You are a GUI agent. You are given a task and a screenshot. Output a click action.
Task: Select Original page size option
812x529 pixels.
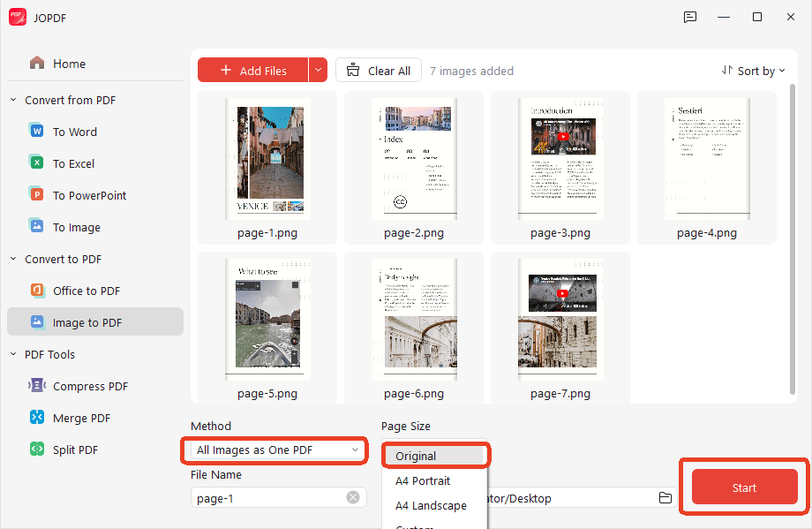point(434,456)
